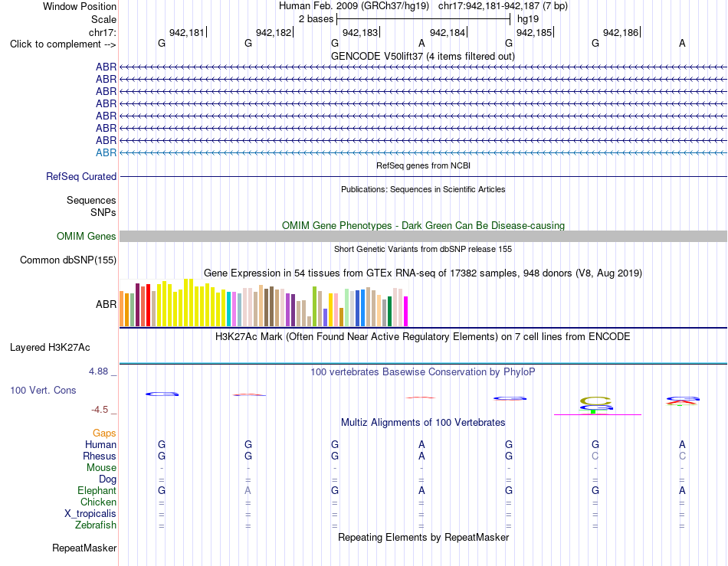The image size is (728, 566).
Task: Select the Elephant species label
Action: coord(97,490)
